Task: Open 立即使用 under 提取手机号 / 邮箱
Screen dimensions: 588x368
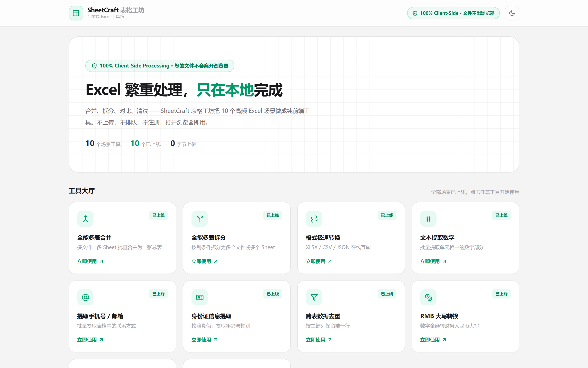Action: coord(90,340)
